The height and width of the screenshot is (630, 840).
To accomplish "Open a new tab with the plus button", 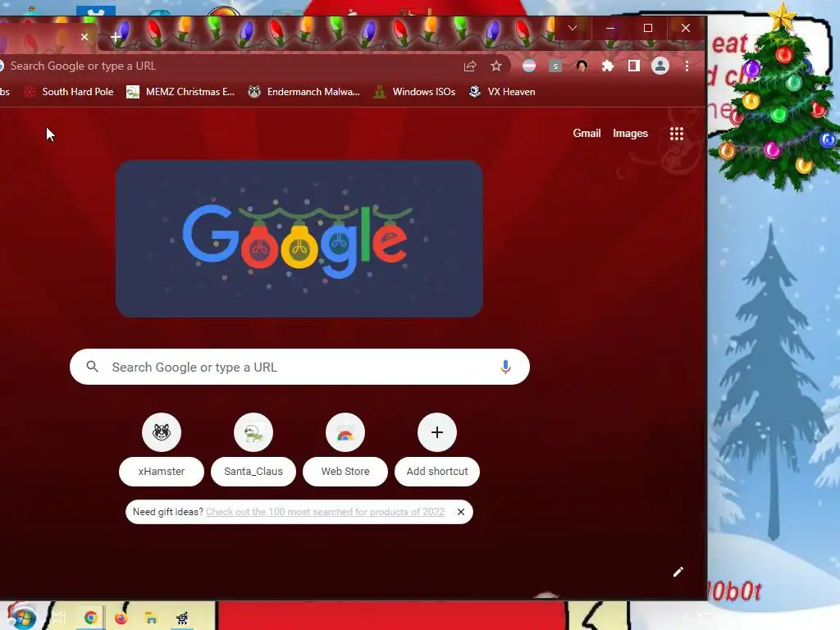I will click(x=116, y=37).
